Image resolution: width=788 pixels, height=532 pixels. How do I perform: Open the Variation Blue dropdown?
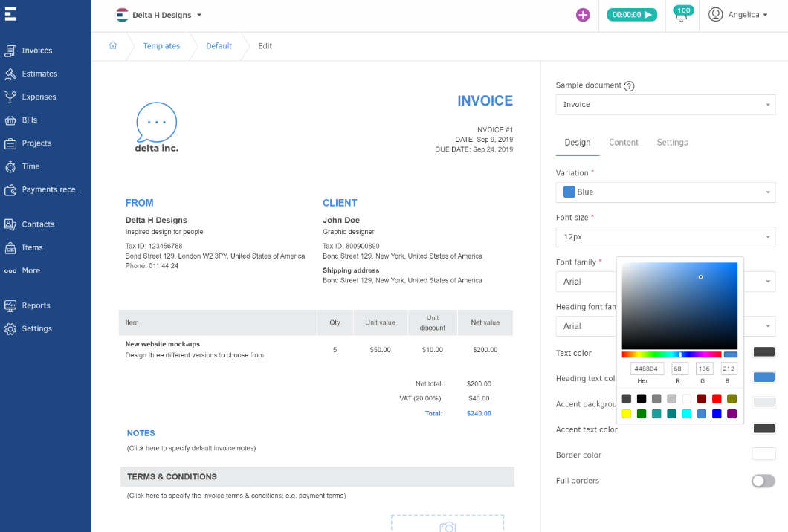coord(665,192)
